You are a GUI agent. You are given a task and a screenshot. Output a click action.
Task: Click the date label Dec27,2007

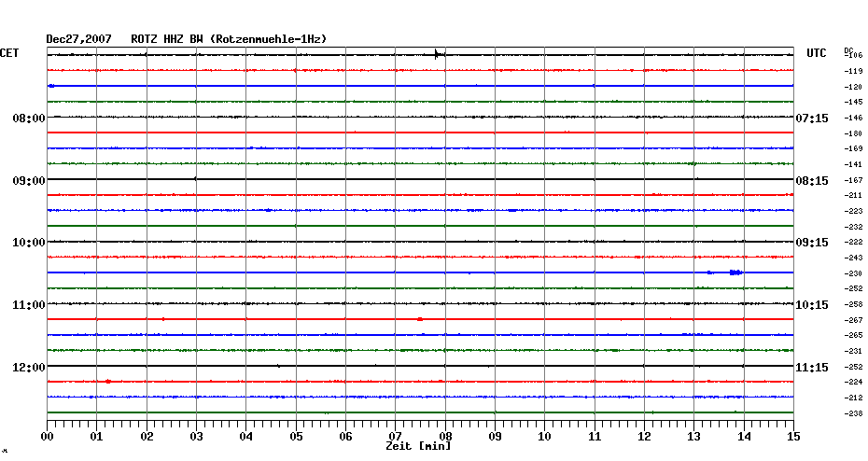78,39
